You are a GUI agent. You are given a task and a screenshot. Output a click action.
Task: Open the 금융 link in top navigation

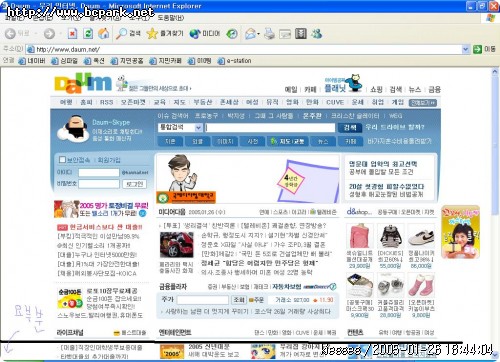click(434, 89)
